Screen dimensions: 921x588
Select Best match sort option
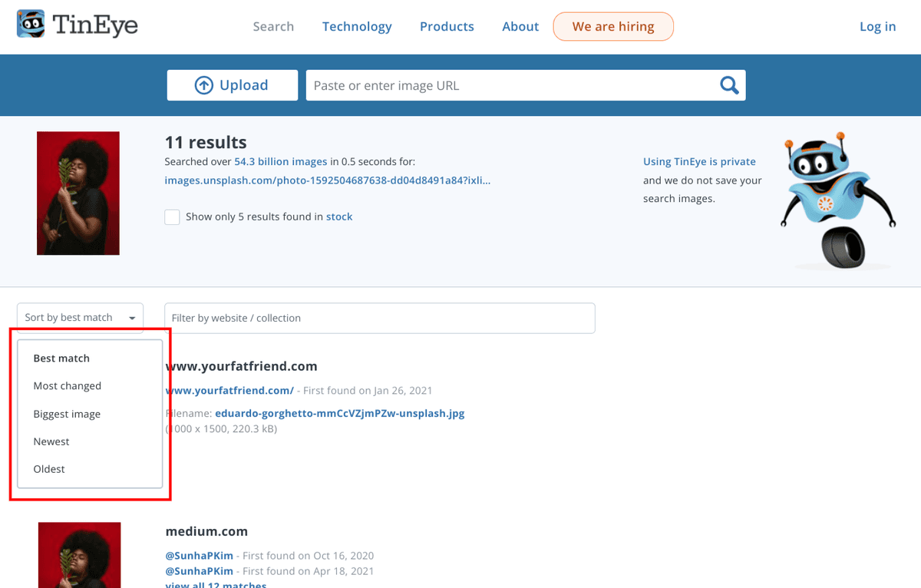click(61, 358)
